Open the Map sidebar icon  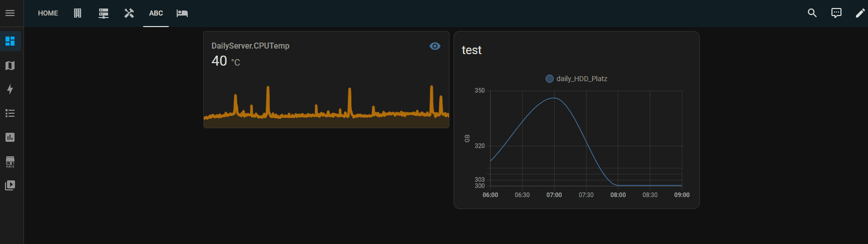pos(10,66)
